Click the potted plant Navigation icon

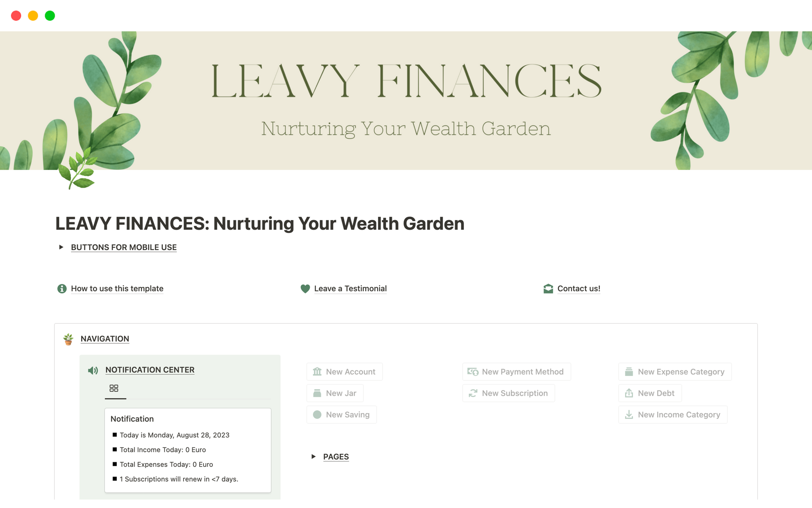pyautogui.click(x=68, y=339)
